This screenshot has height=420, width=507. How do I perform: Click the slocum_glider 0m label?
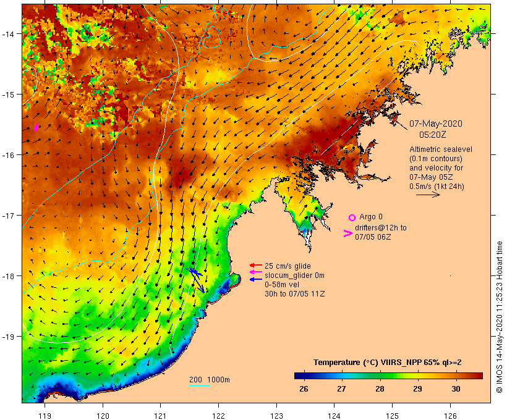(294, 275)
